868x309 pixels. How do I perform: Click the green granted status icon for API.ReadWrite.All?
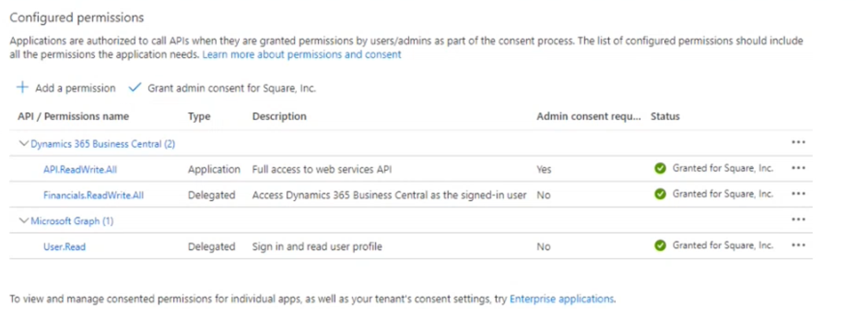pos(660,168)
